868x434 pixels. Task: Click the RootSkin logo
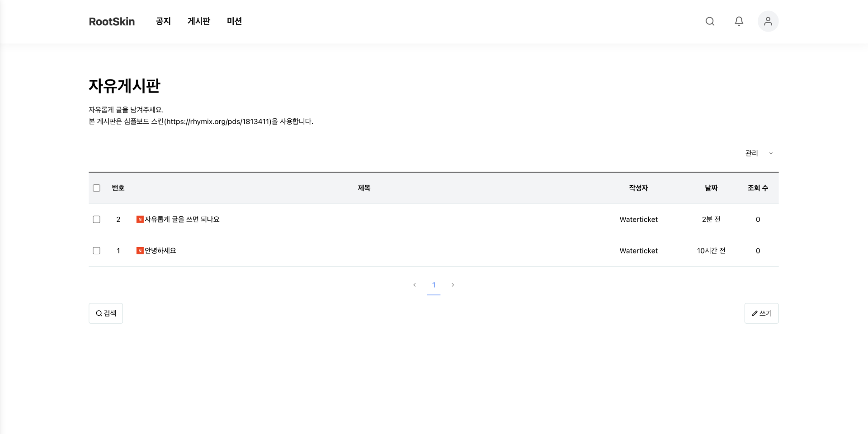[x=112, y=22]
